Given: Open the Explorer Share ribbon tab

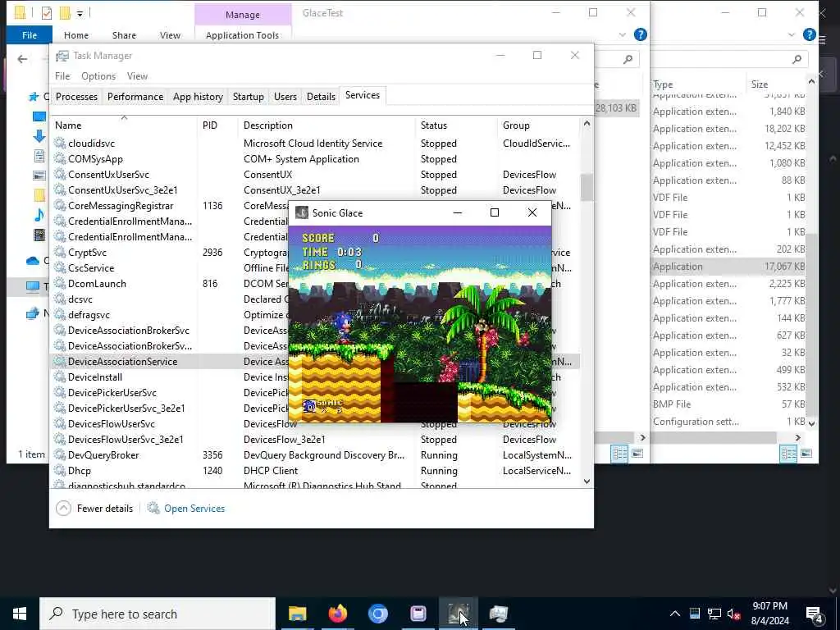Looking at the screenshot, I should 124,34.
